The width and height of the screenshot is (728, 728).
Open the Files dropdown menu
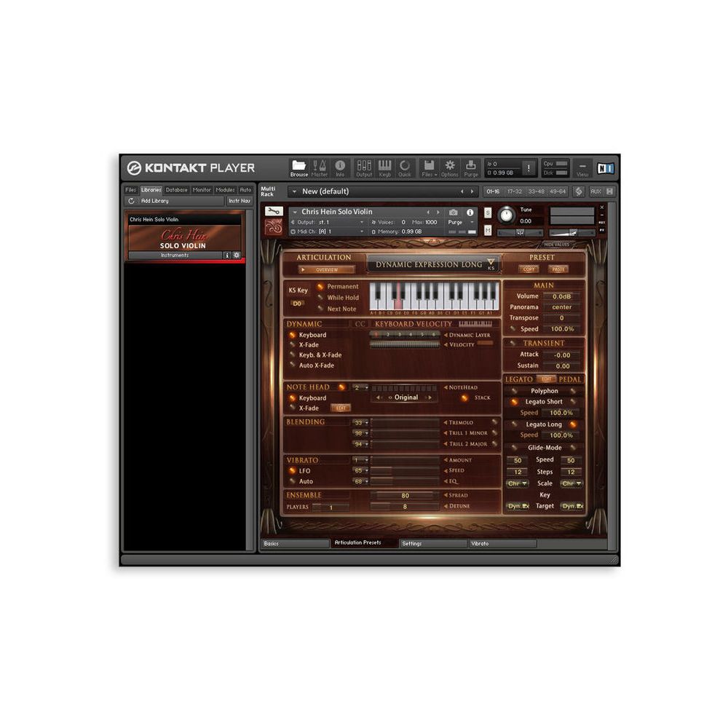coord(429,168)
